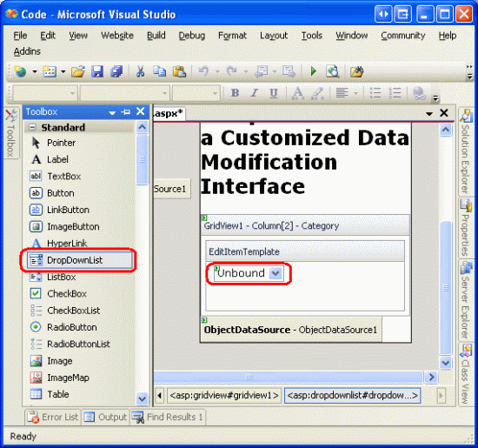Collapse the Standard toolbox section
The width and height of the screenshot is (478, 448).
point(32,127)
